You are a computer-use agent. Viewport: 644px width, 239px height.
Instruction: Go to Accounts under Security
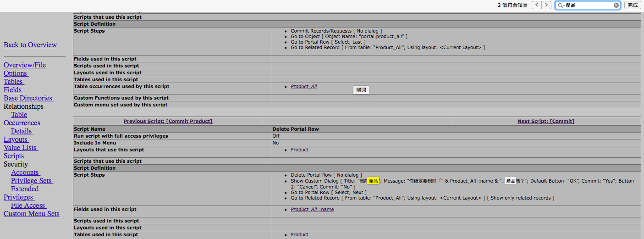[x=25, y=172]
